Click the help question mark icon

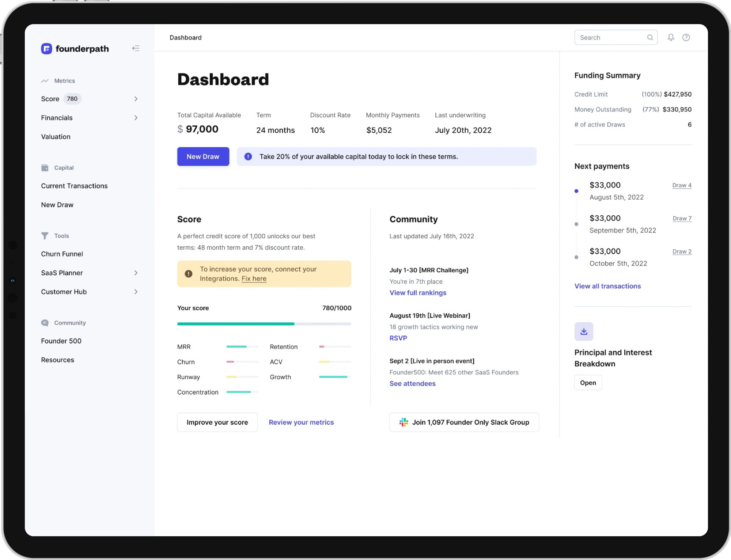coord(686,37)
